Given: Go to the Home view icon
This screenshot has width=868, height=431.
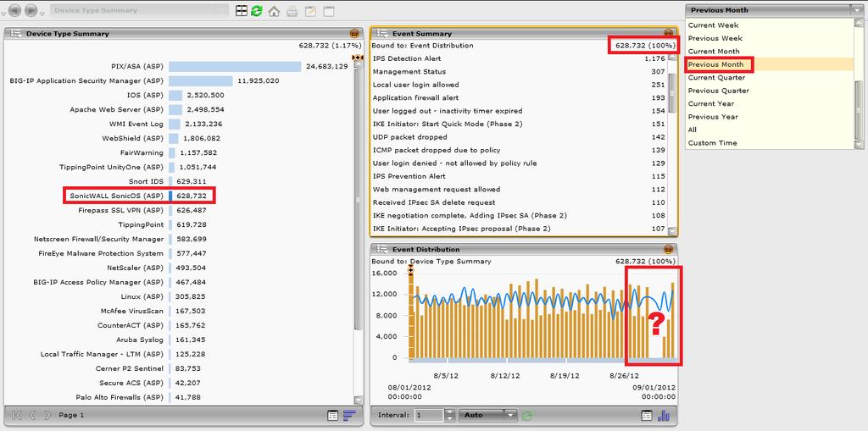Looking at the screenshot, I should (274, 10).
